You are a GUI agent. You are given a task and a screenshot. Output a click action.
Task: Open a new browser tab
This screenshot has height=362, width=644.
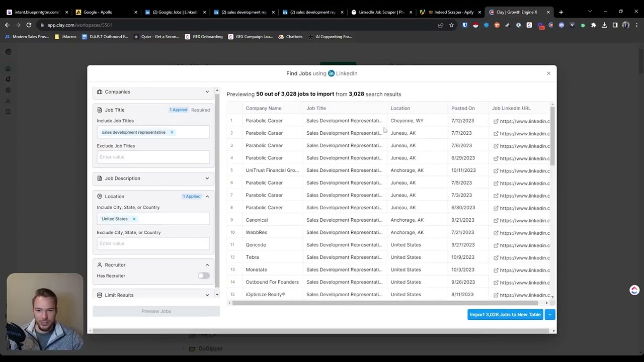[561, 12]
